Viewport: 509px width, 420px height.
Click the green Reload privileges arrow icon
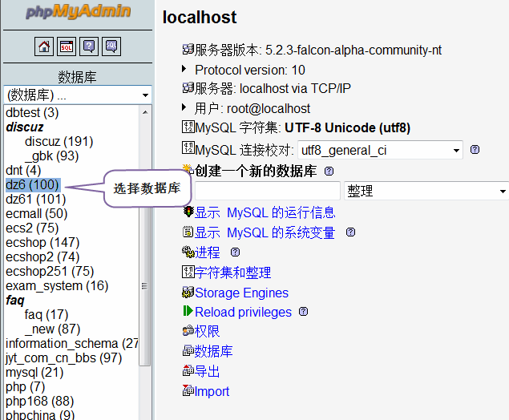point(188,311)
